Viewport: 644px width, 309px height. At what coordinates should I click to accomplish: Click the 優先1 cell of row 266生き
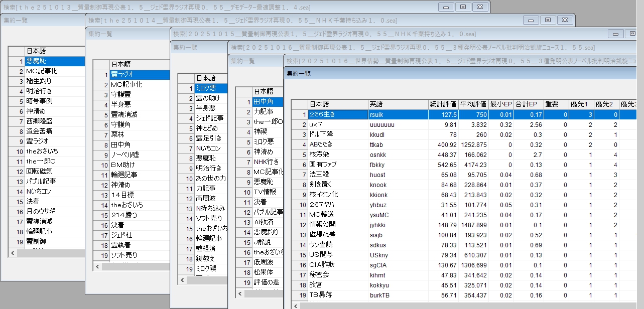(580, 114)
